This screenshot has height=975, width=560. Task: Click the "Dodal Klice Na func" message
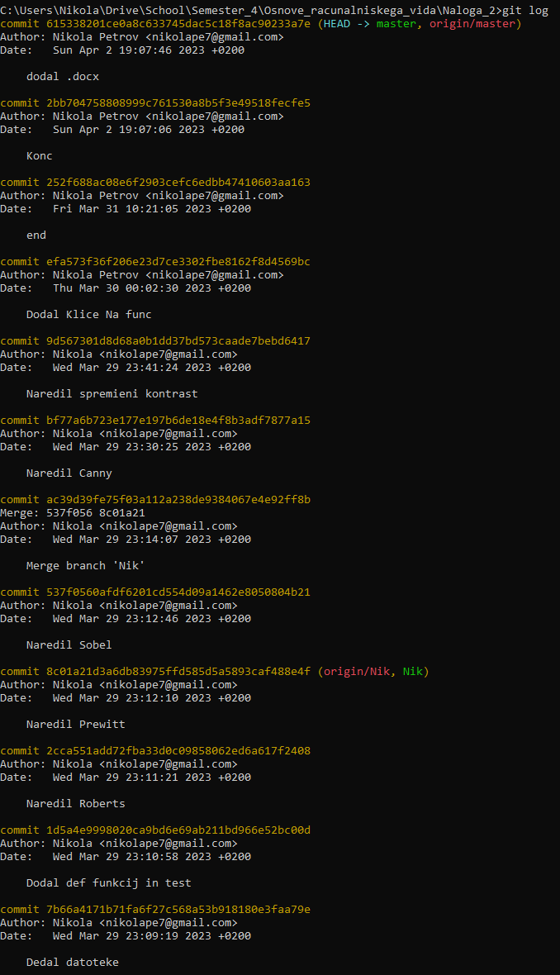point(89,315)
